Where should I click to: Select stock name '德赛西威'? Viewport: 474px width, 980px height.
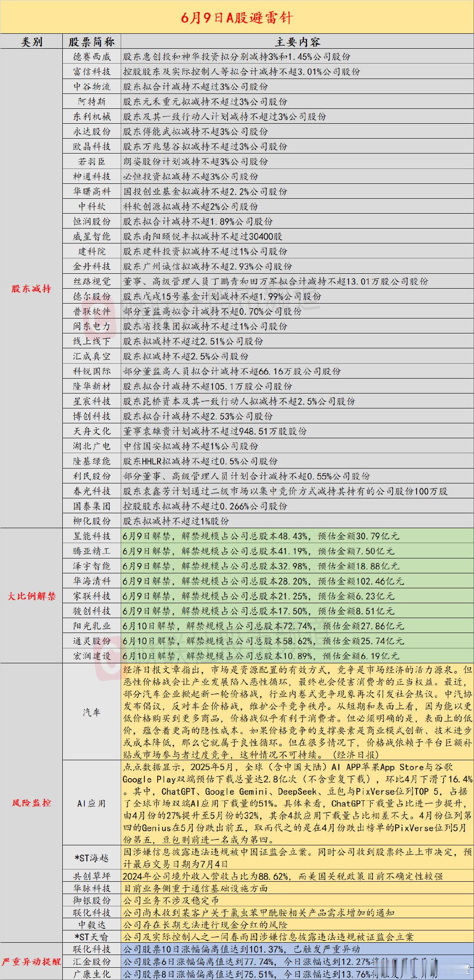92,57
